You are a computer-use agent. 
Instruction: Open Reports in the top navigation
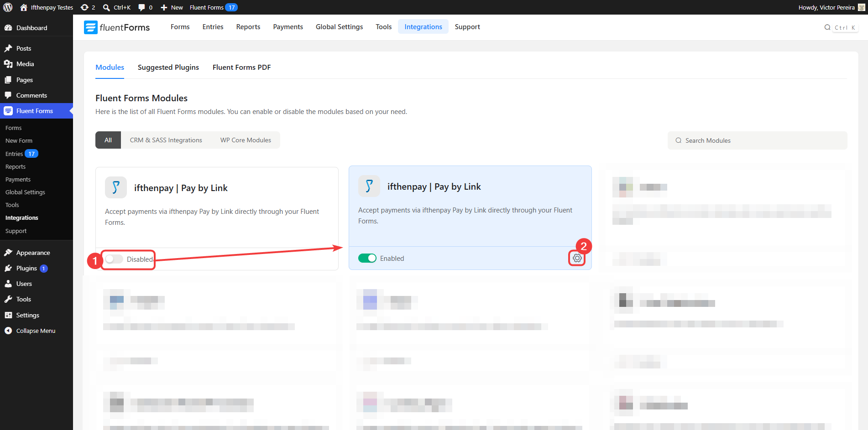pos(248,27)
